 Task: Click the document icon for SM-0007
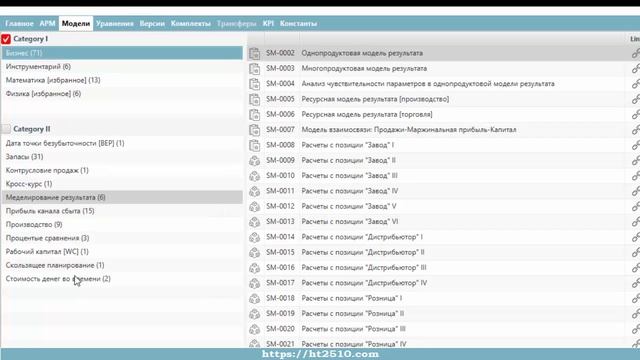pyautogui.click(x=254, y=130)
